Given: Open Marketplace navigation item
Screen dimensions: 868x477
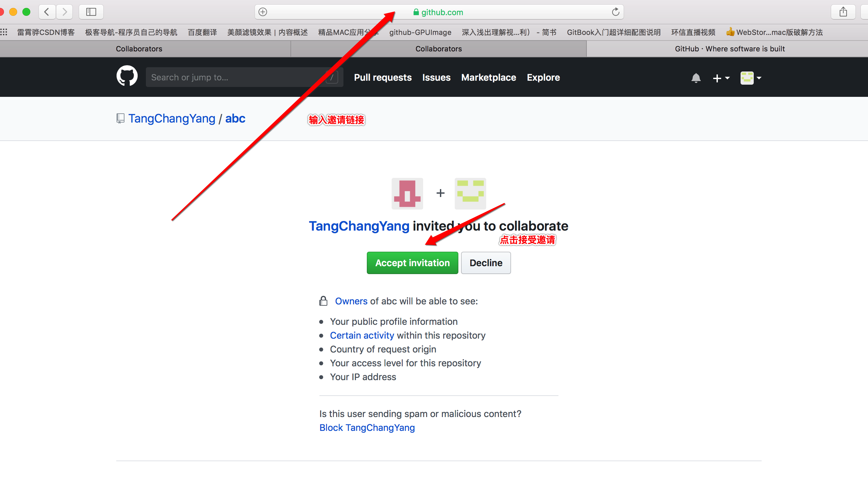Looking at the screenshot, I should click(x=488, y=77).
